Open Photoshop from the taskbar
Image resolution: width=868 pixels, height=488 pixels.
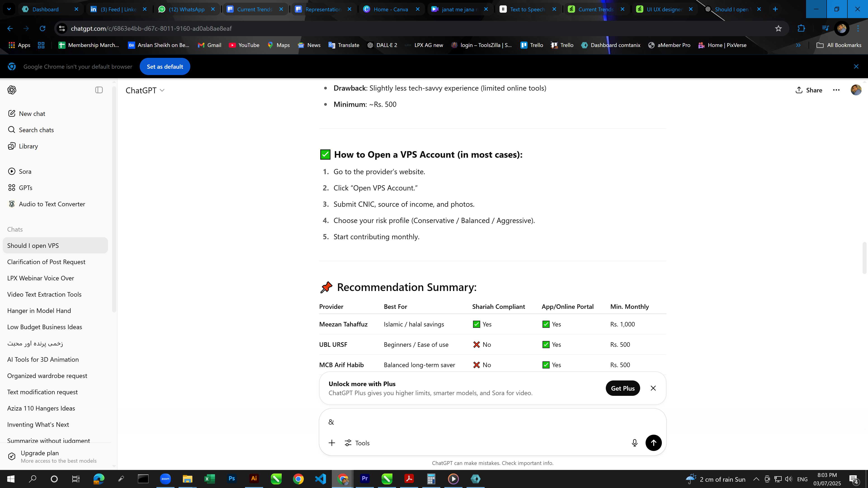pyautogui.click(x=232, y=479)
